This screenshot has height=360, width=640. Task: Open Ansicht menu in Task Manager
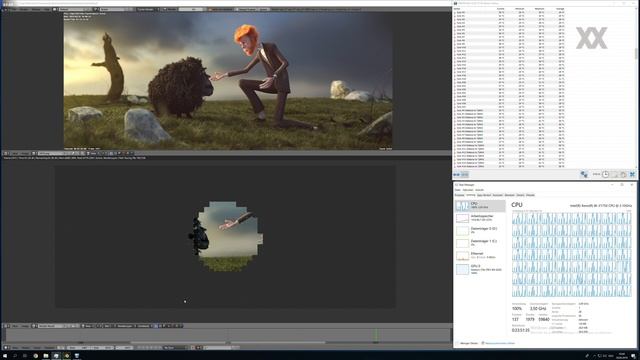(x=480, y=190)
